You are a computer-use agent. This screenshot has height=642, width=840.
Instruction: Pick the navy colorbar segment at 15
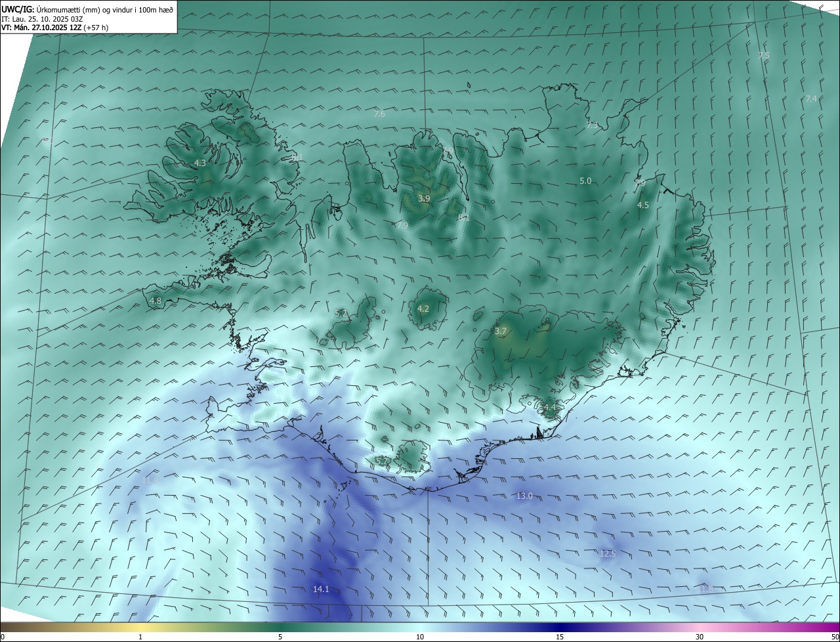click(560, 626)
